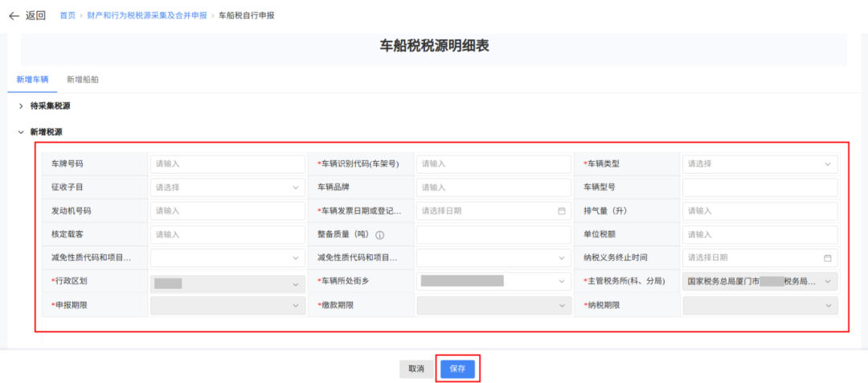Image resolution: width=868 pixels, height=383 pixels.
Task: Click the back arrow icon
Action: tap(14, 15)
